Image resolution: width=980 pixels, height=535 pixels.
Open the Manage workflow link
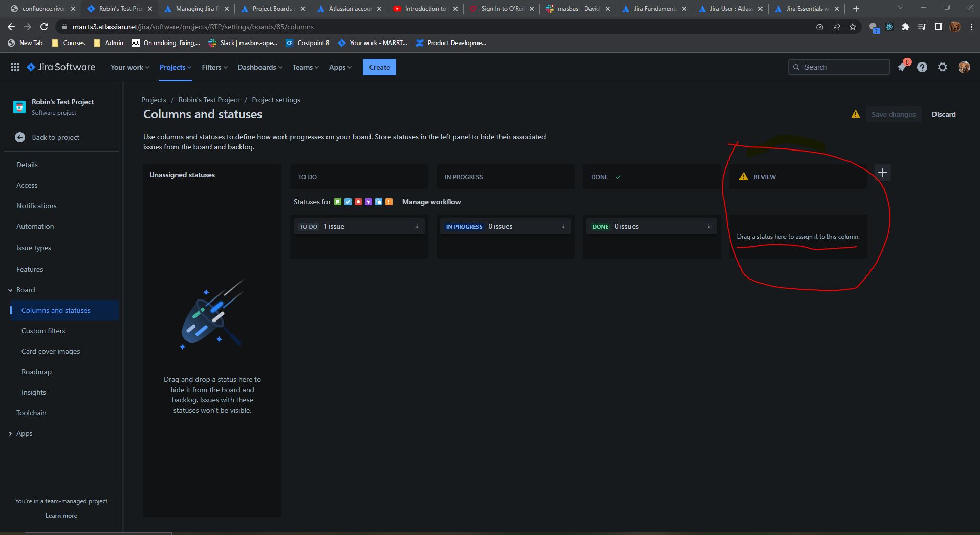(431, 202)
